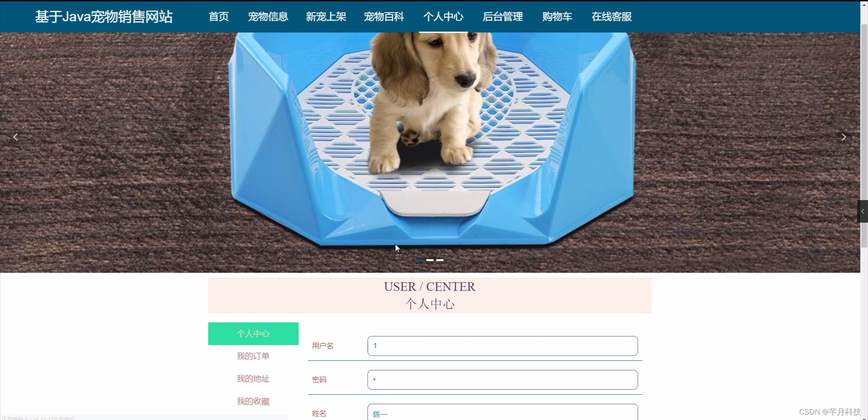Select 个人中心 sidebar tab
The image size is (868, 420).
(253, 334)
